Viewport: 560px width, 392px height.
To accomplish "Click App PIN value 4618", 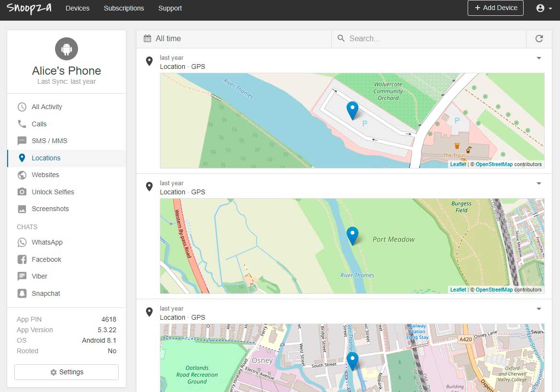I will [x=109, y=319].
